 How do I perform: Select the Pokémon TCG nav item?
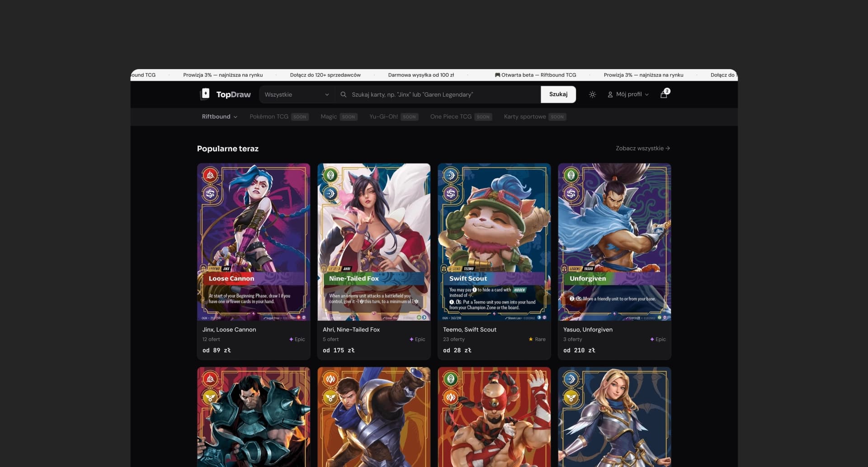[269, 117]
